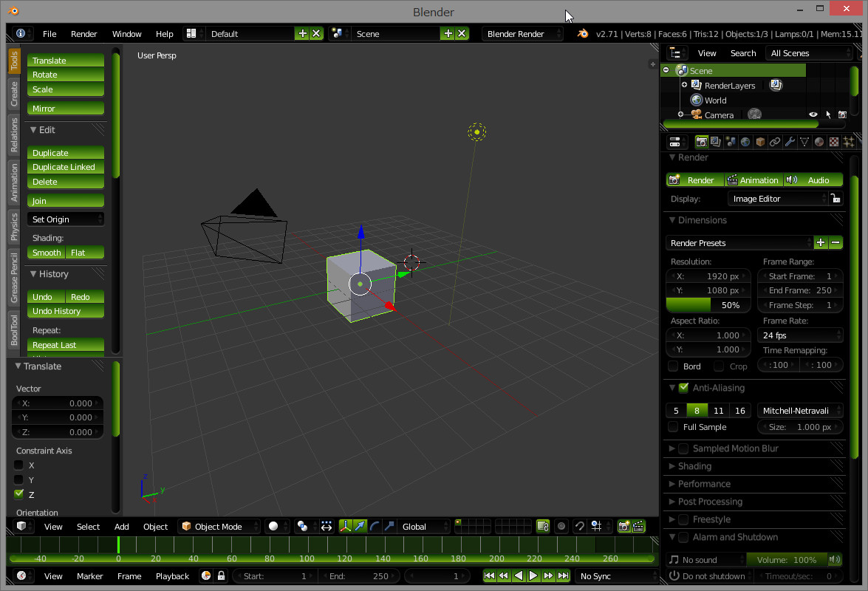Click the Camera object data icon in outliner
Screen dimensions: 868x591
click(x=754, y=115)
